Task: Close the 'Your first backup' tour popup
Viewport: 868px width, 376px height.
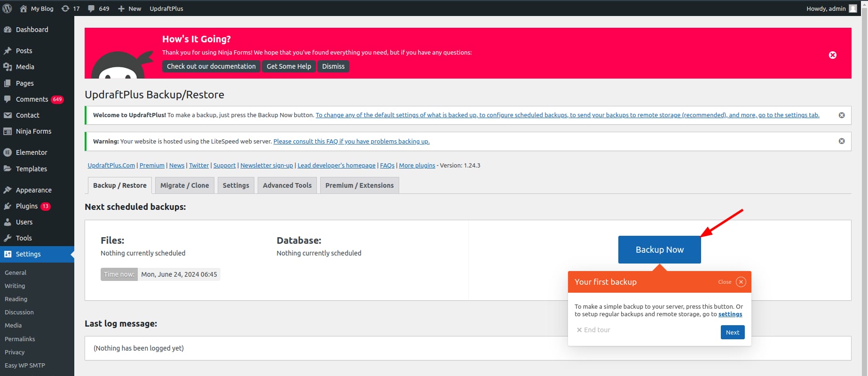Action: [x=741, y=282]
